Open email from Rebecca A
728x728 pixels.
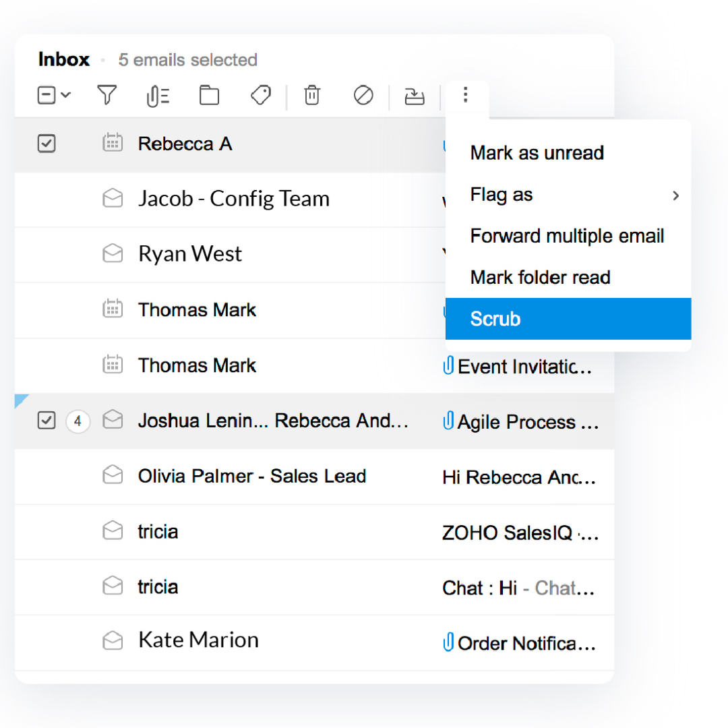(x=185, y=144)
